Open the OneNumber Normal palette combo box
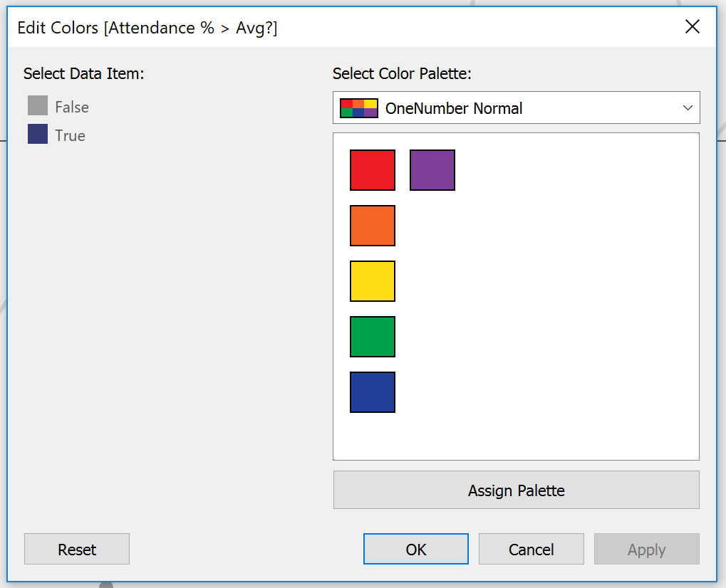This screenshot has height=588, width=726. [x=517, y=107]
